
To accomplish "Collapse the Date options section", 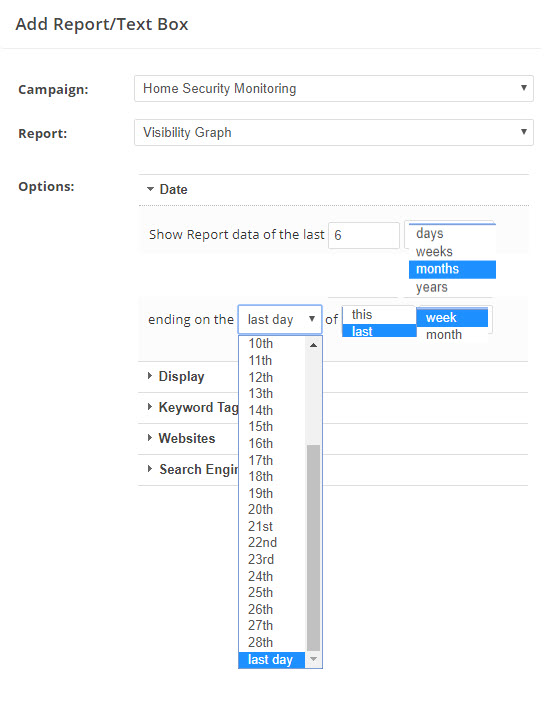I will pos(167,189).
